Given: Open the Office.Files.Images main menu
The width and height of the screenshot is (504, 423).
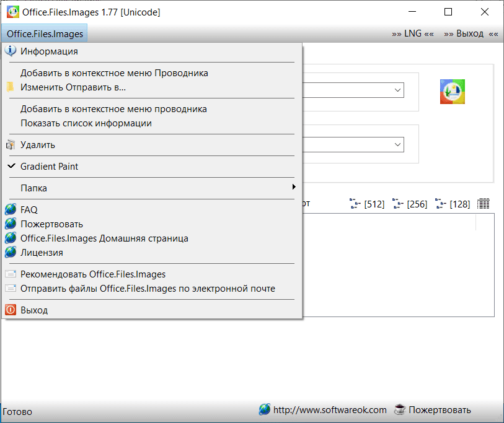Looking at the screenshot, I should (x=45, y=33).
